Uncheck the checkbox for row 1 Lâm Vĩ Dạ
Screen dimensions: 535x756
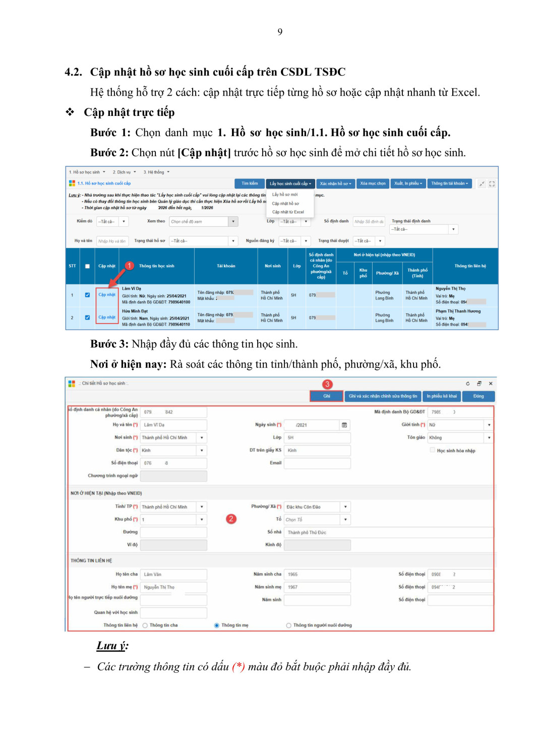[x=87, y=295]
